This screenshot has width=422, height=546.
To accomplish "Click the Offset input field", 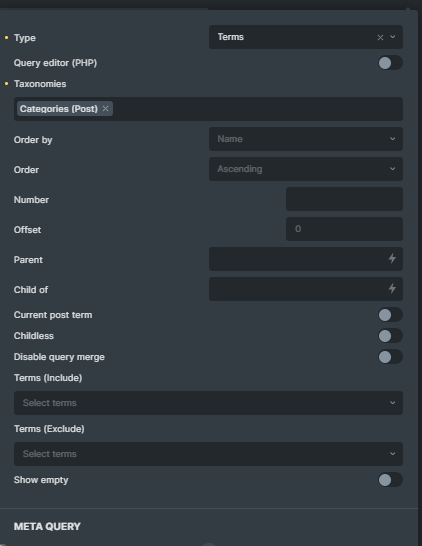I will (x=344, y=229).
